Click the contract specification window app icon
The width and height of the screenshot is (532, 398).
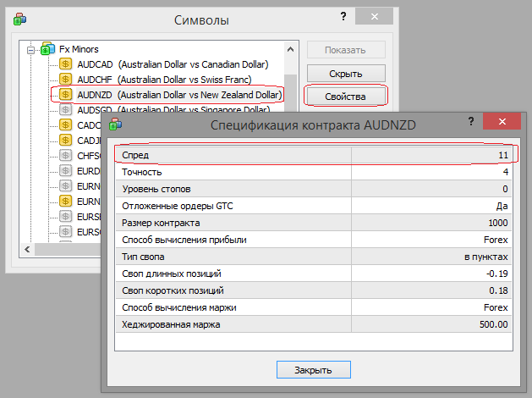pos(115,124)
